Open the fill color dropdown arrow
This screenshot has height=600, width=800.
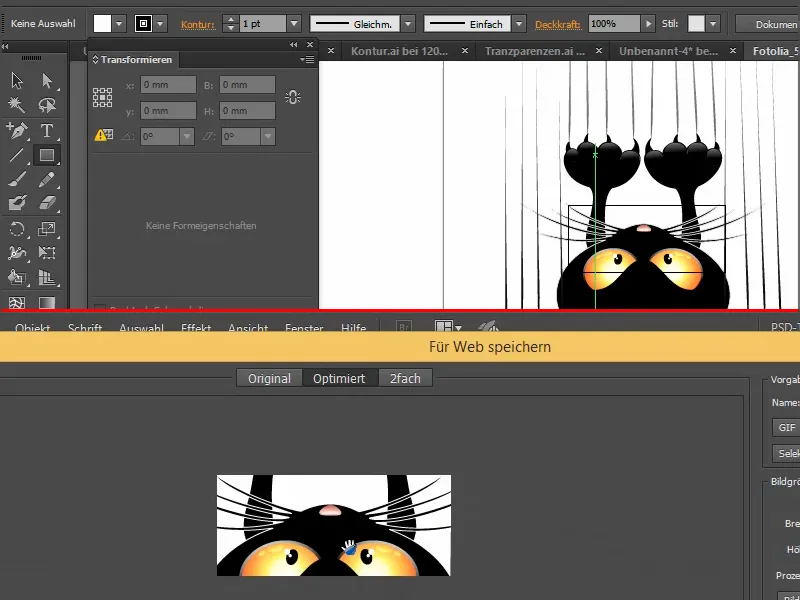119,23
